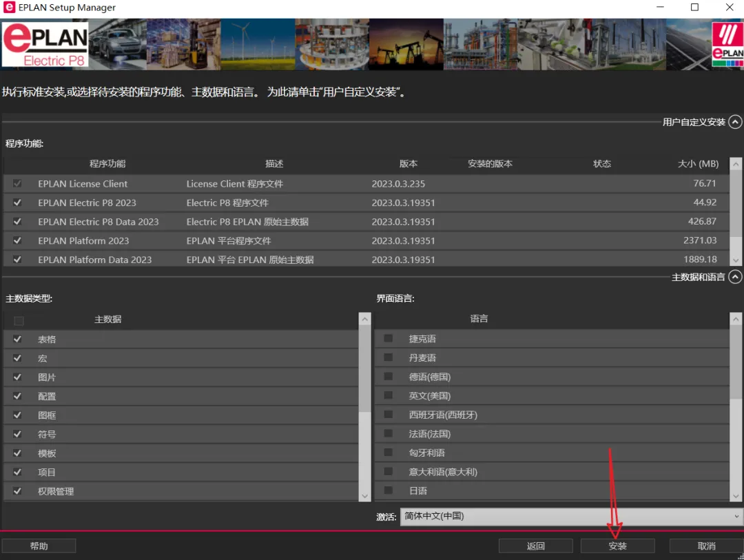Minimize the EPLAN Setup Manager window
The height and width of the screenshot is (560, 744).
(x=660, y=7)
